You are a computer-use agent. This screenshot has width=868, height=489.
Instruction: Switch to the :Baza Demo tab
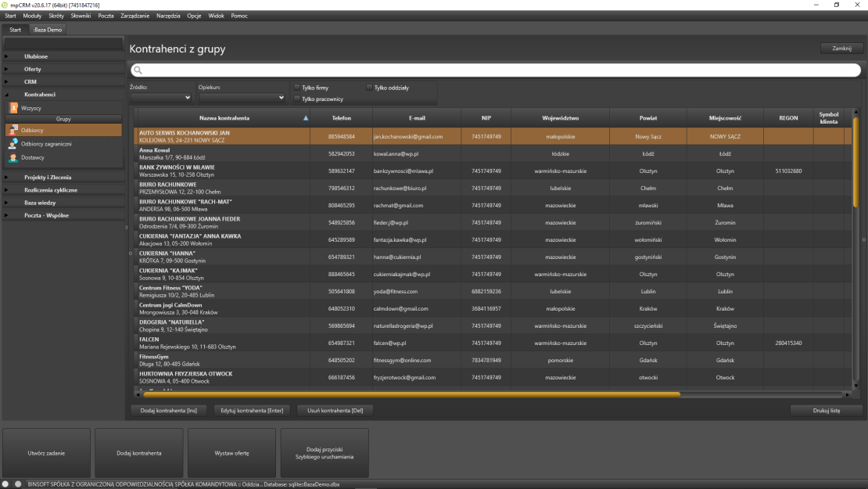coord(48,30)
